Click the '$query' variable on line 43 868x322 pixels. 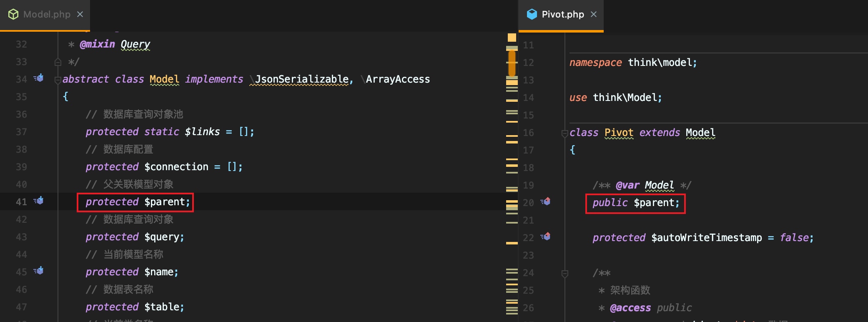pos(161,237)
